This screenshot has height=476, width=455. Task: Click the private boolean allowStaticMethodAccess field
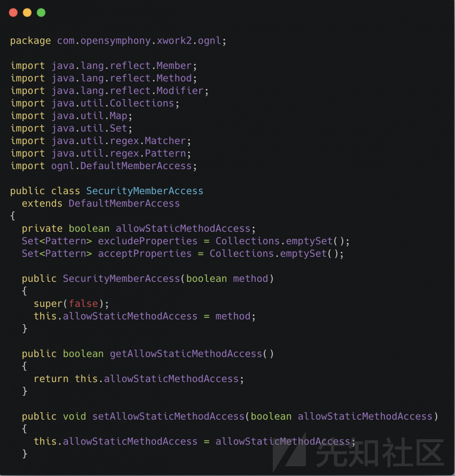click(138, 228)
